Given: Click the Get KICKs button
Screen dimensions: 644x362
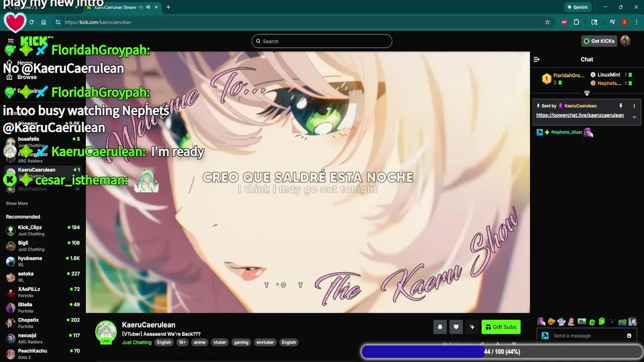Looking at the screenshot, I should 599,41.
